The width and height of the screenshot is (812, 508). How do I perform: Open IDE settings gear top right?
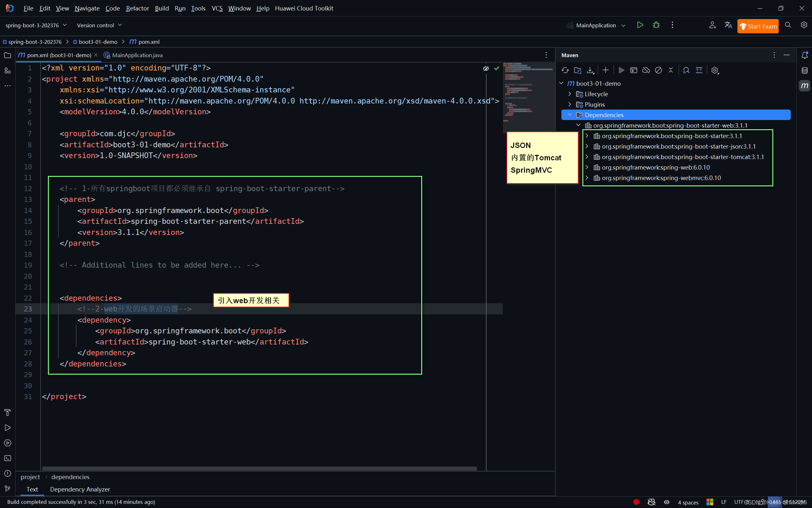[x=804, y=25]
